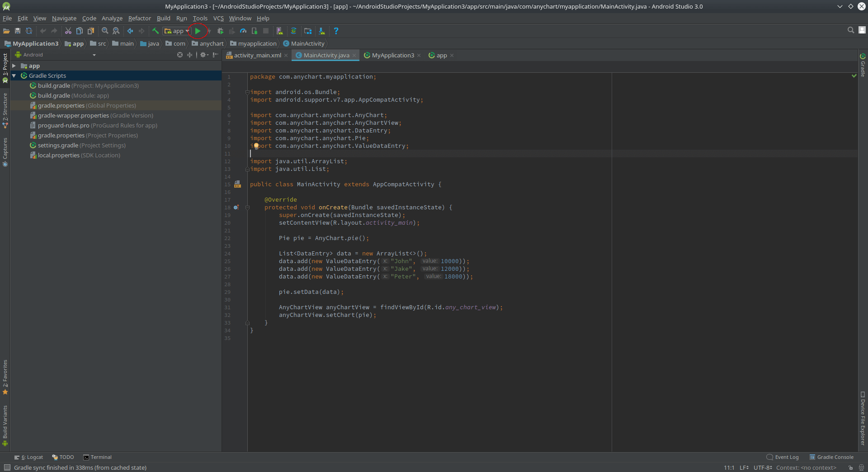Open the Project panel gear settings dropdown

[x=204, y=55]
